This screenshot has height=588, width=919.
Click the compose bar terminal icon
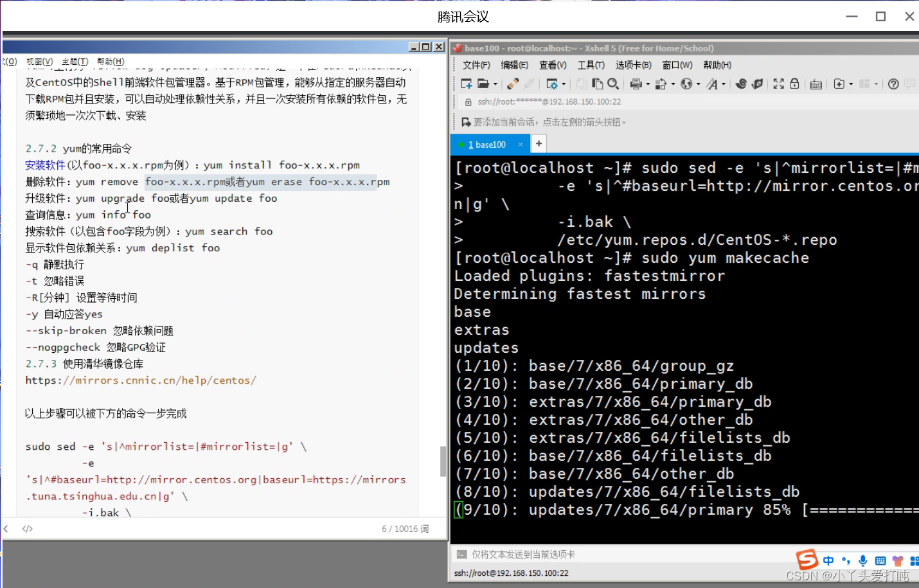point(461,554)
